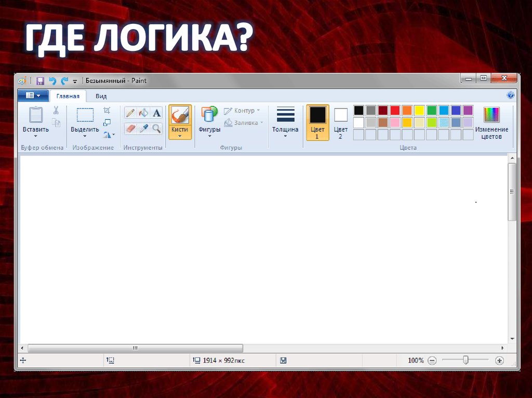532x398 pixels.
Task: Open the Вставить dropdown arrow
Action: coord(36,136)
